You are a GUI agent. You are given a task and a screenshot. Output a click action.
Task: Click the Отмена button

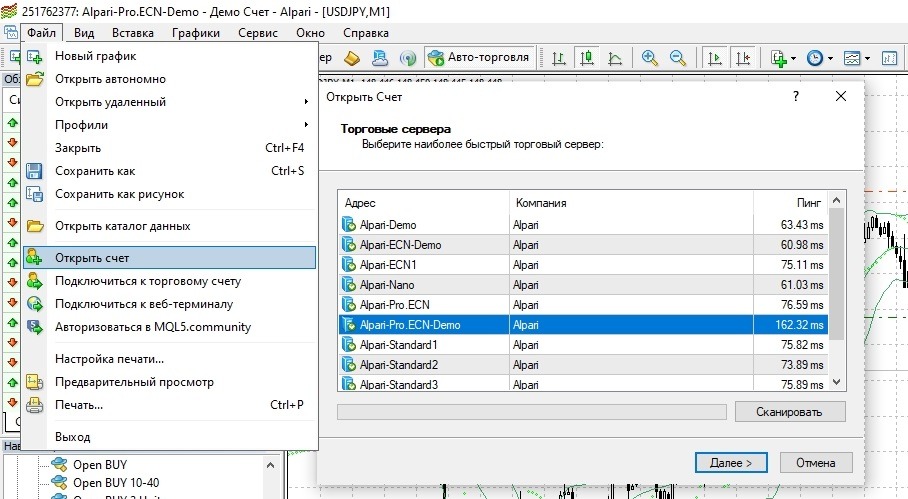[x=815, y=463]
